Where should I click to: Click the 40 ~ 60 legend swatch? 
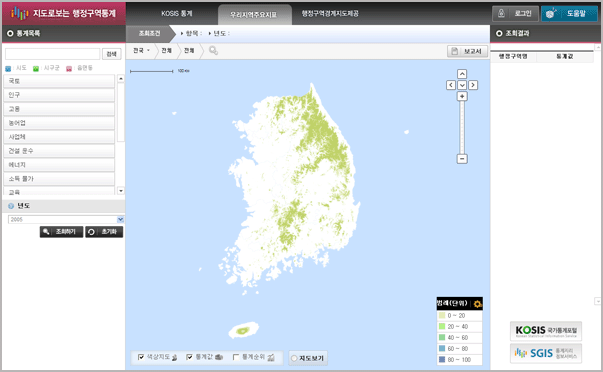[442, 337]
